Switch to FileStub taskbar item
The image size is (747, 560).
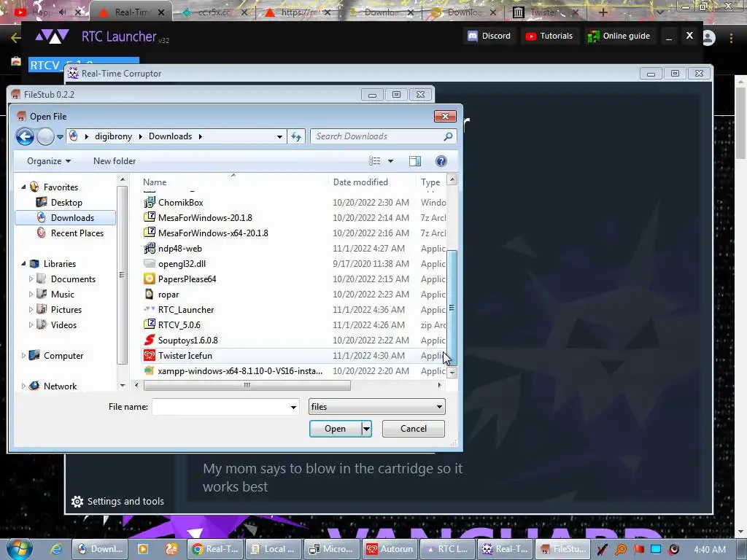pos(564,549)
